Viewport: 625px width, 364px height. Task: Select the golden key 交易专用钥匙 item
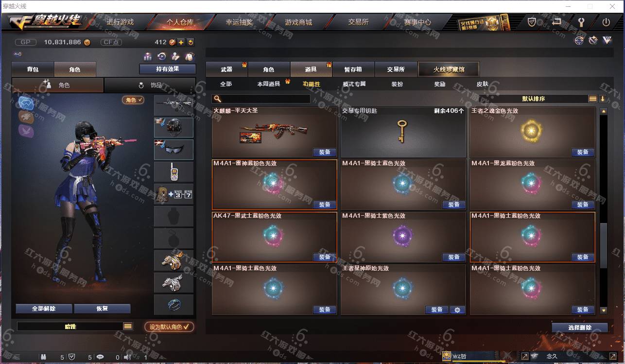click(403, 132)
